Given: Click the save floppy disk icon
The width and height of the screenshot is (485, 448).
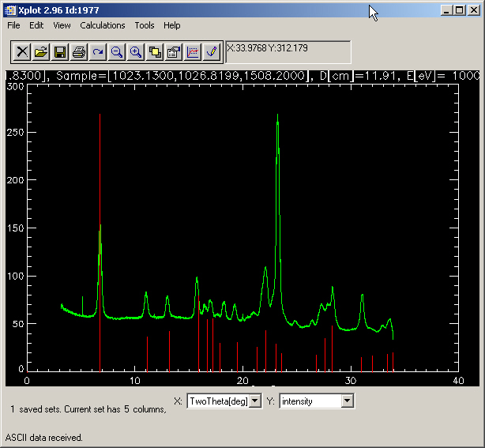Looking at the screenshot, I should coord(60,52).
